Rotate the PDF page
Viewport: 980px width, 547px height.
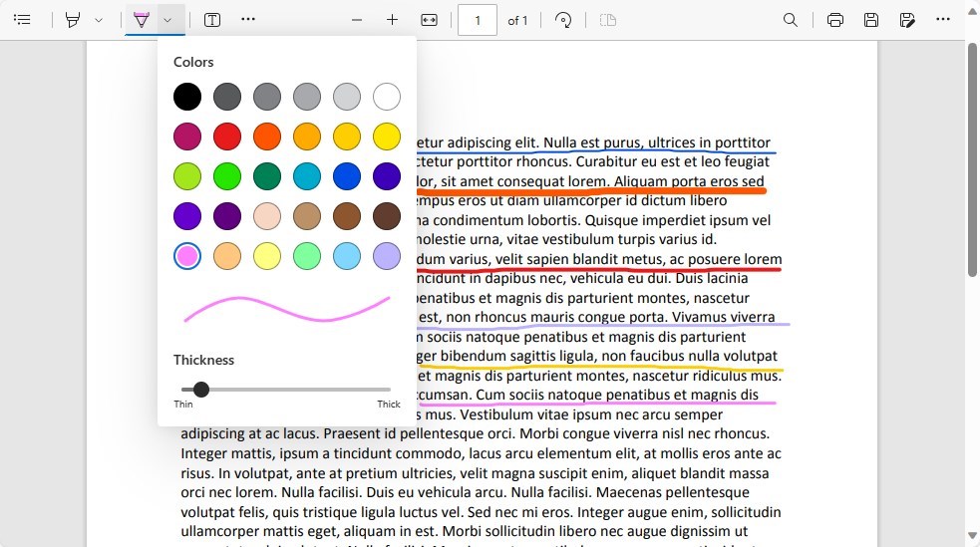tap(563, 20)
